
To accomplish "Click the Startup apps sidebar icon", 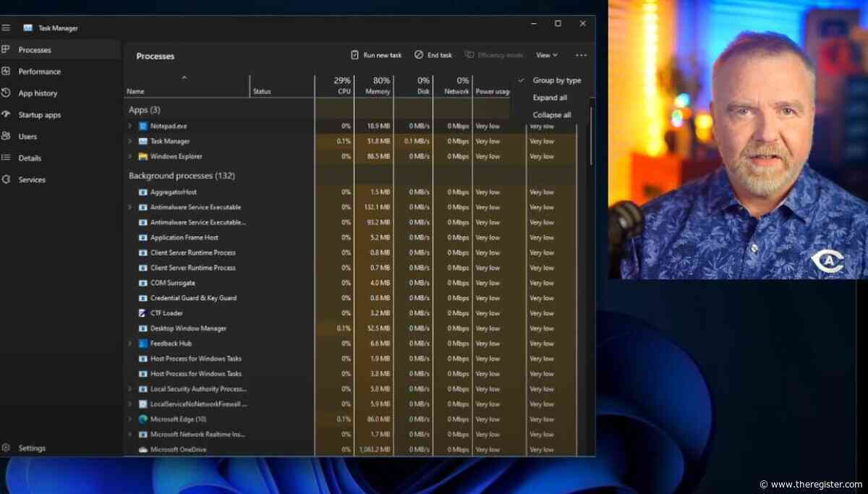I will click(x=6, y=114).
